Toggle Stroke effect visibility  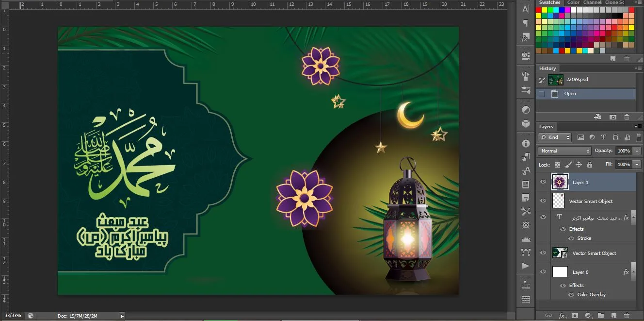click(x=571, y=238)
